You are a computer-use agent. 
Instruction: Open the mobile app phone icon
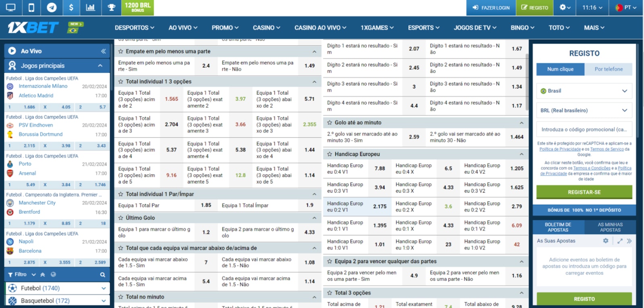click(31, 8)
